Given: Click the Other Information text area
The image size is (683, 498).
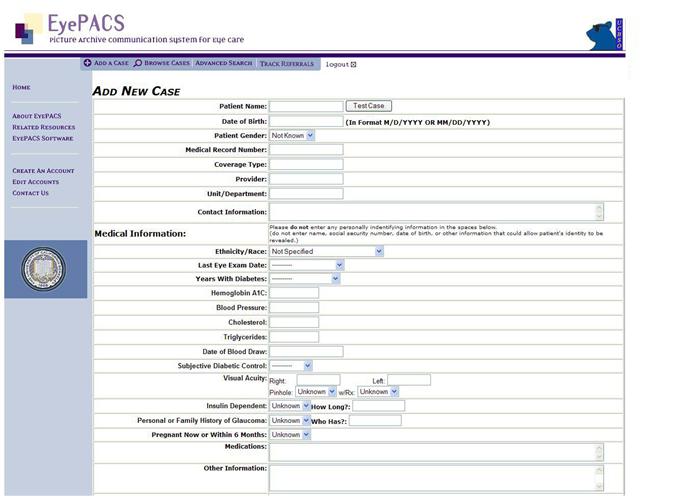Looking at the screenshot, I should 436,478.
